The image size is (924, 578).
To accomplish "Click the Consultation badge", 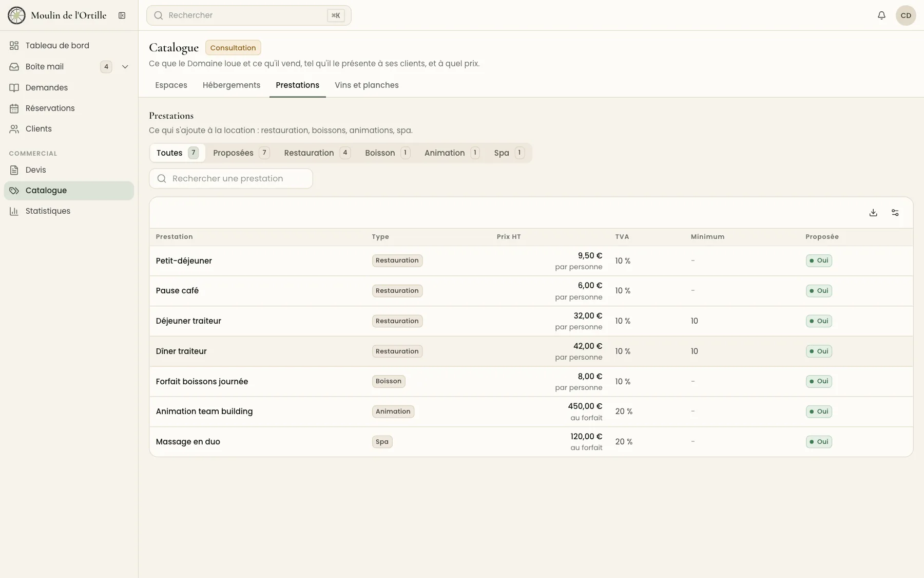I will (x=233, y=48).
